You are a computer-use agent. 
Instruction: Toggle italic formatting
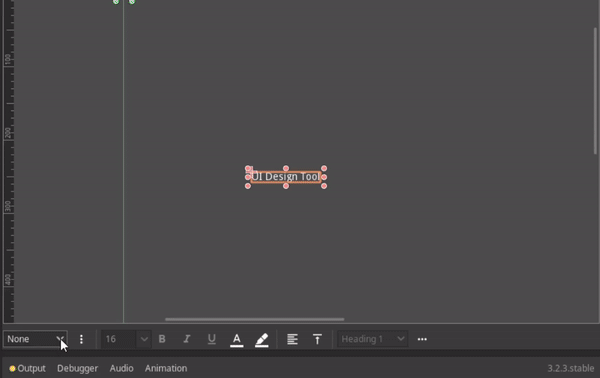point(187,339)
